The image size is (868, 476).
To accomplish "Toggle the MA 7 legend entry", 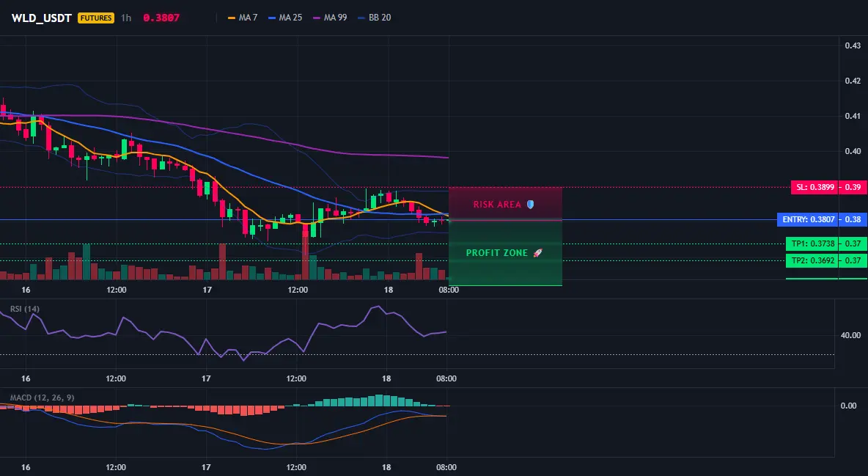I will [x=243, y=18].
